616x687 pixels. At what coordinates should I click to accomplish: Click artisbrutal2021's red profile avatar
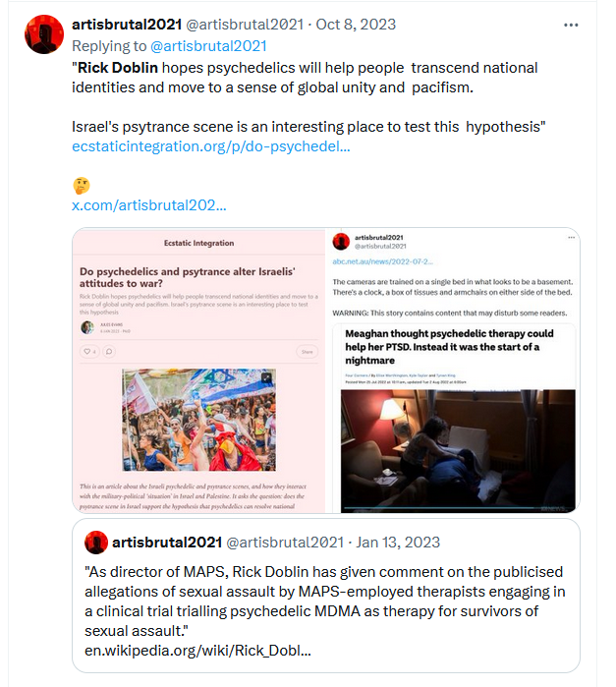44,34
